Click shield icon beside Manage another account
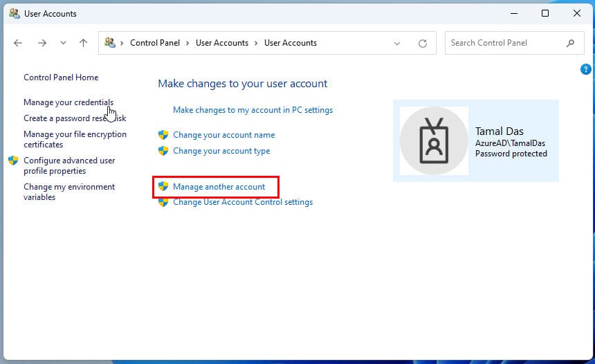Viewport: 595px width, 364px height. click(x=163, y=186)
